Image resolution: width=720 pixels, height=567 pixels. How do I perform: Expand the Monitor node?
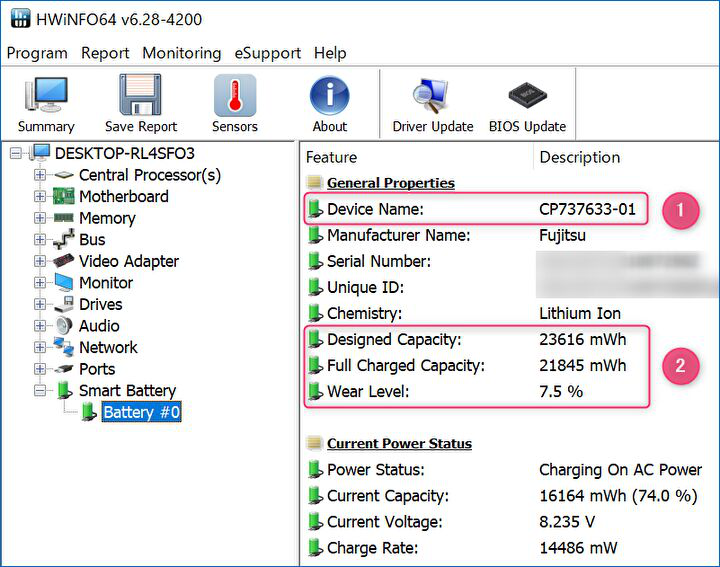[40, 282]
